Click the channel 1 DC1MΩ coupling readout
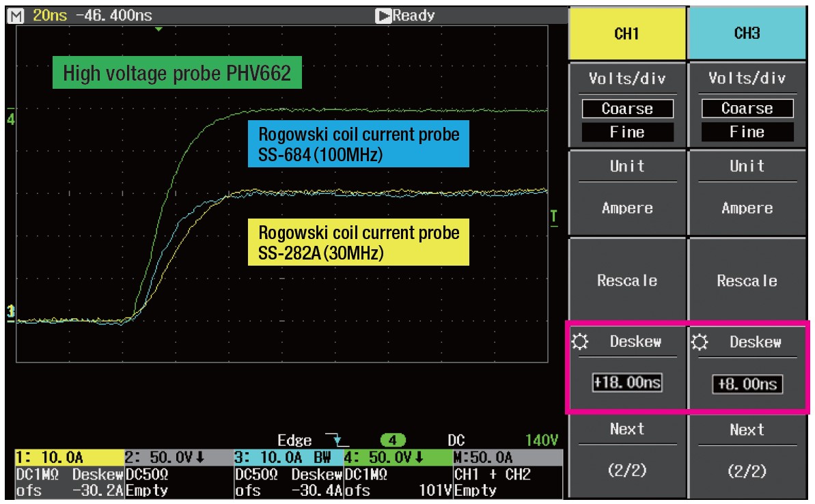Viewport: 815px width, 504px height. point(38,475)
